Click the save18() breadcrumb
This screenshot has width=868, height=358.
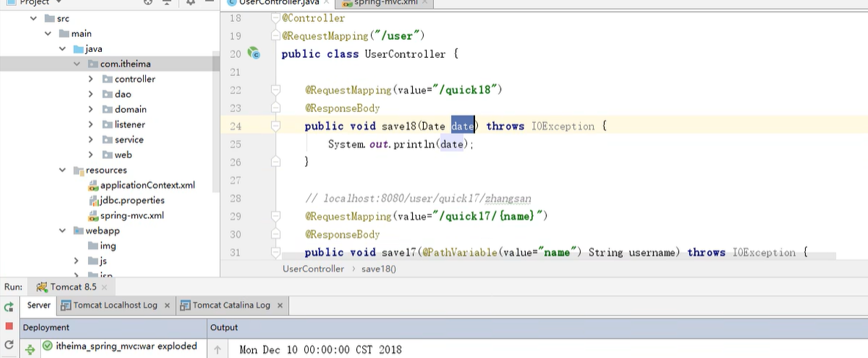click(x=378, y=269)
